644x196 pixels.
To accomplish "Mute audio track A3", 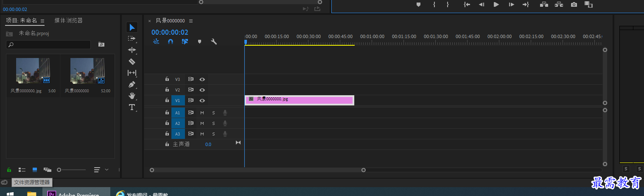I will tap(202, 134).
